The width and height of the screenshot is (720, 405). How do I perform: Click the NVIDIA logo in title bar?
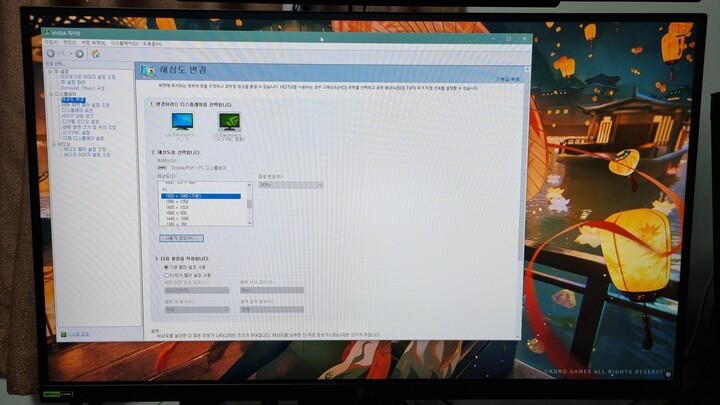pyautogui.click(x=47, y=34)
